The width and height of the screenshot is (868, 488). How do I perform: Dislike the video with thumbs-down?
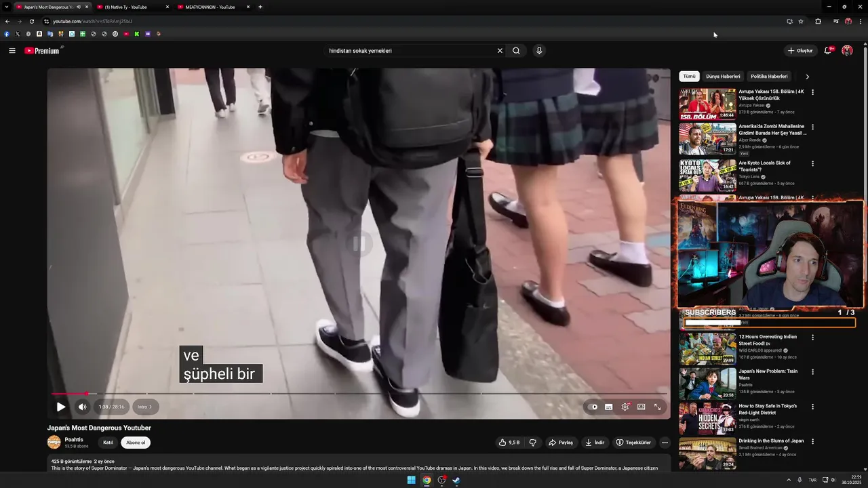pyautogui.click(x=533, y=443)
